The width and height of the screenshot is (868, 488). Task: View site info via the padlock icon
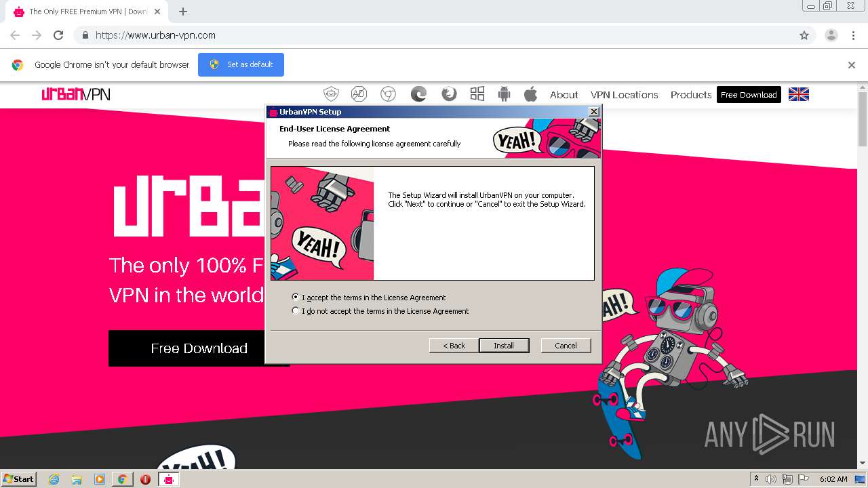coord(85,35)
